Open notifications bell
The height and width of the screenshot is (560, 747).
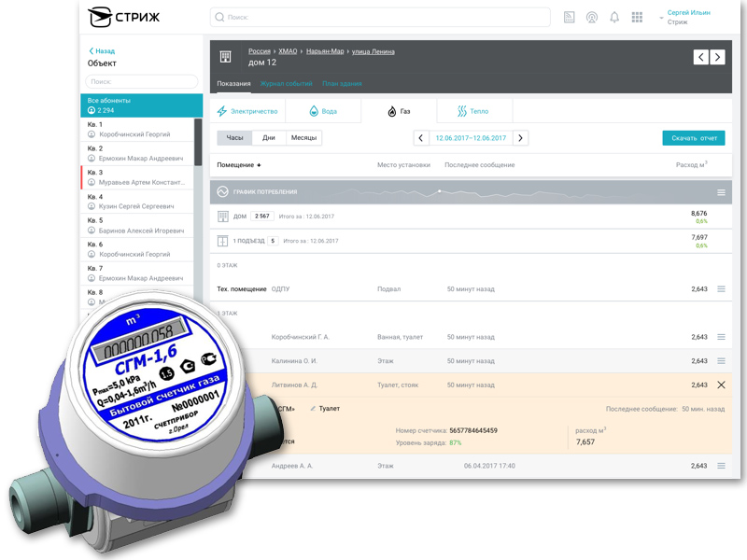[x=614, y=17]
